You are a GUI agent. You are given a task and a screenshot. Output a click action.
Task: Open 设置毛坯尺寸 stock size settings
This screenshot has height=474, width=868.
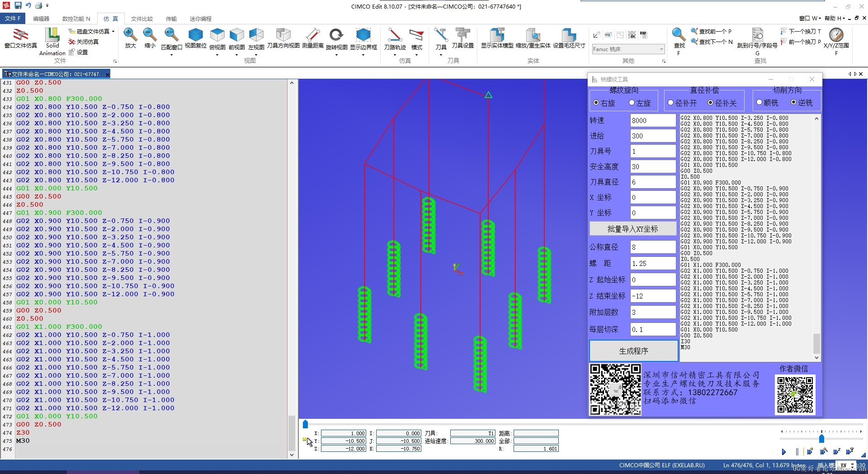(569, 34)
